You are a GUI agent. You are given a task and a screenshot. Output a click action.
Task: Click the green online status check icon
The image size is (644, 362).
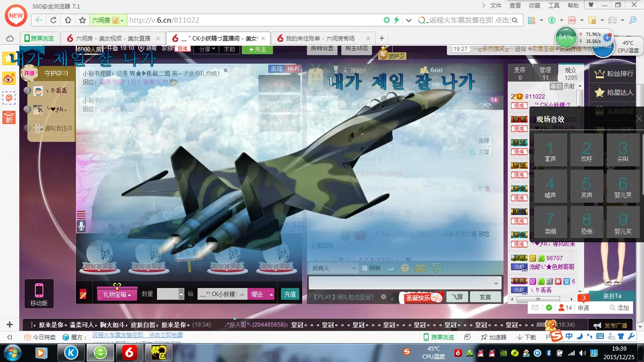tap(549, 308)
